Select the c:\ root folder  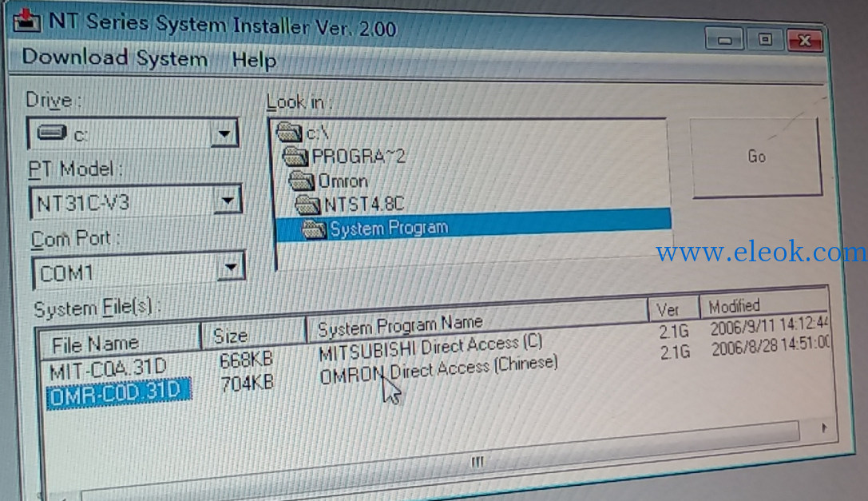[318, 133]
